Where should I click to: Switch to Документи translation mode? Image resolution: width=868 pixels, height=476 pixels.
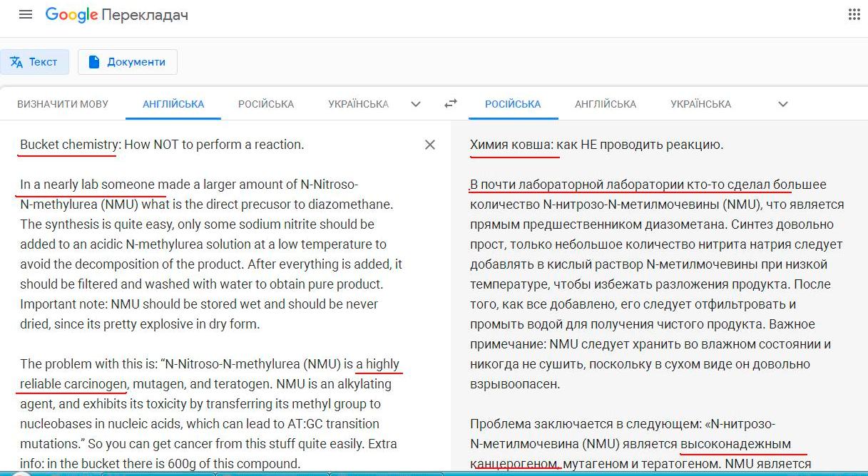click(127, 62)
